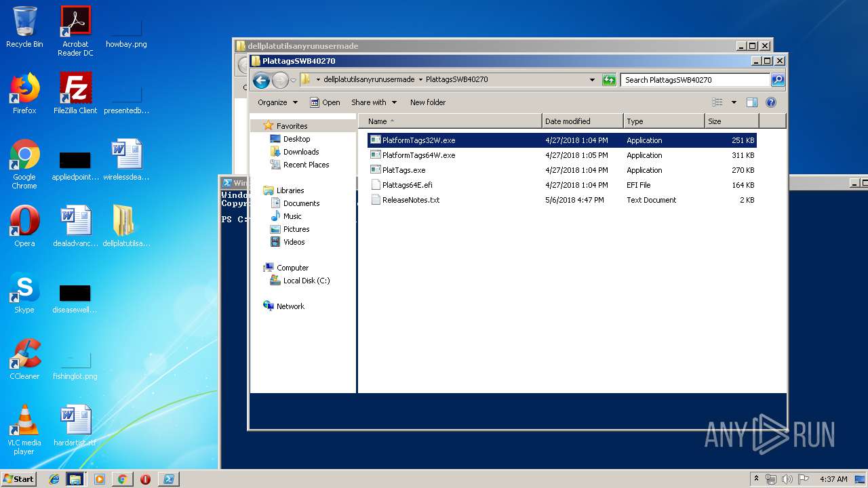Open Recent Places in sidebar

(x=306, y=165)
